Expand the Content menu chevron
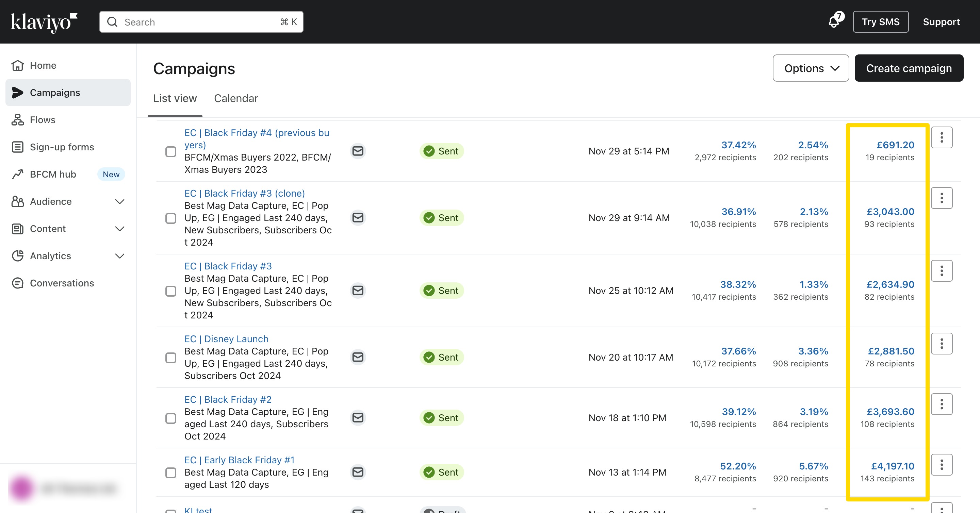The width and height of the screenshot is (980, 513). tap(120, 229)
